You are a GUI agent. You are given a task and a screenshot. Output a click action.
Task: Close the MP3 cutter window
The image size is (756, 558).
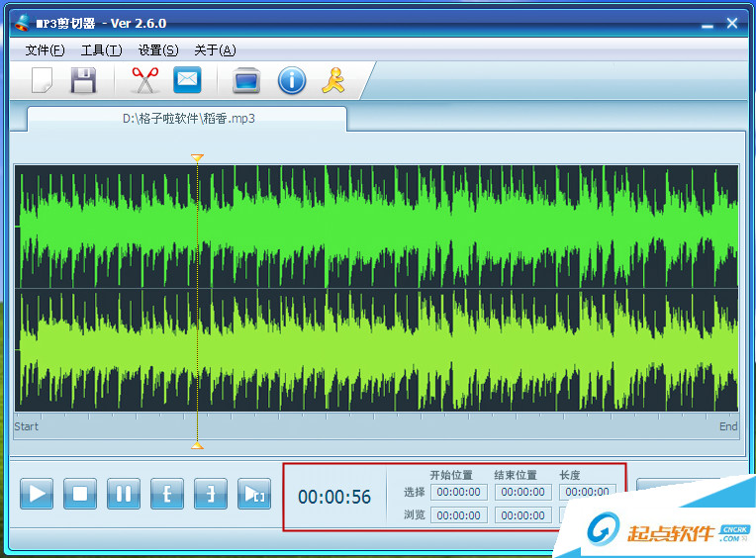click(732, 23)
